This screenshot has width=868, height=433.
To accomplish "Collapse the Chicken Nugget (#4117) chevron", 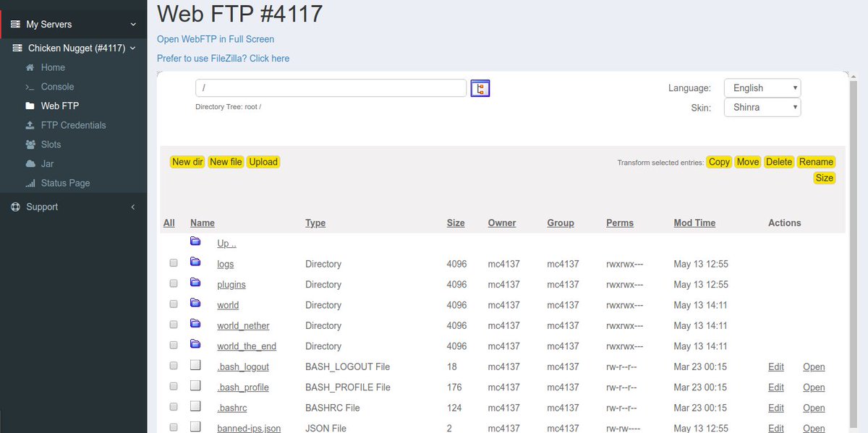I will [x=132, y=48].
